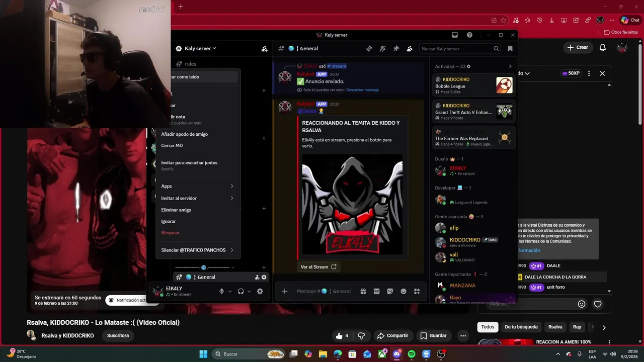Open Discord inbox icon in title bar
The width and height of the screenshot is (644, 362).
tap(455, 35)
